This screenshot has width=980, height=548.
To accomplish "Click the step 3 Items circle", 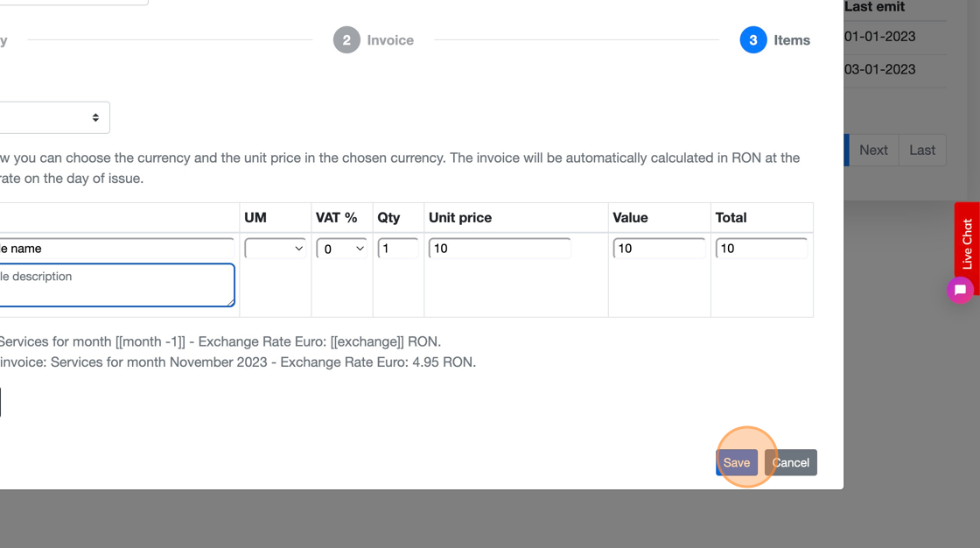I will point(752,40).
